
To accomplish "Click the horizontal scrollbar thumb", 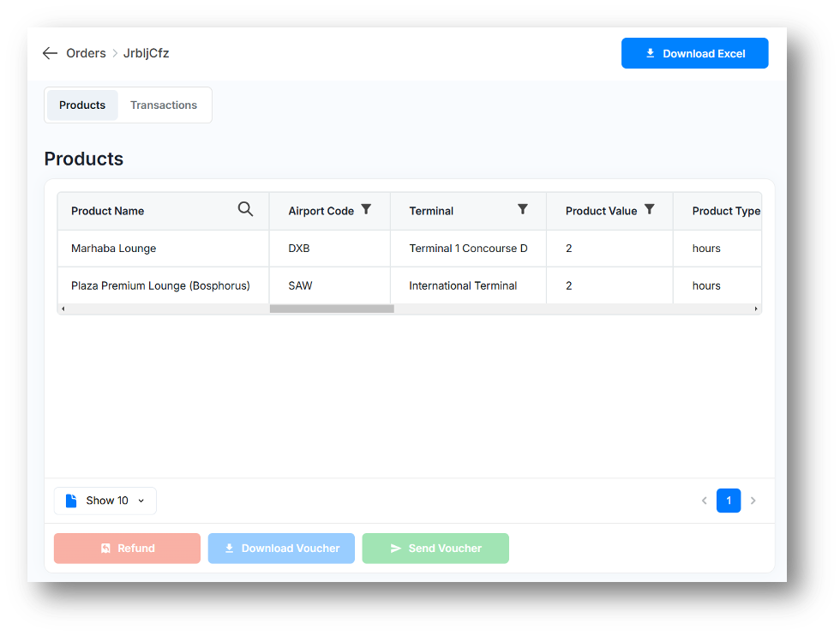I will [x=332, y=309].
